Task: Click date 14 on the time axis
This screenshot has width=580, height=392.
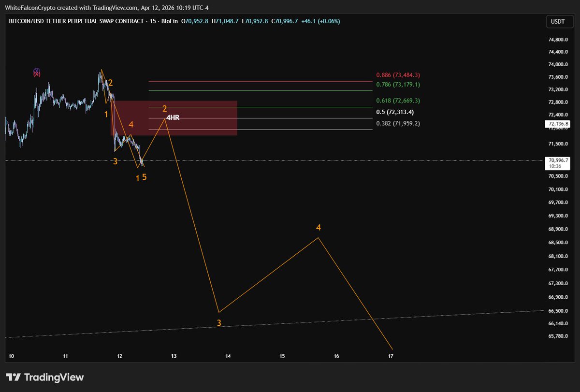Action: (x=228, y=356)
